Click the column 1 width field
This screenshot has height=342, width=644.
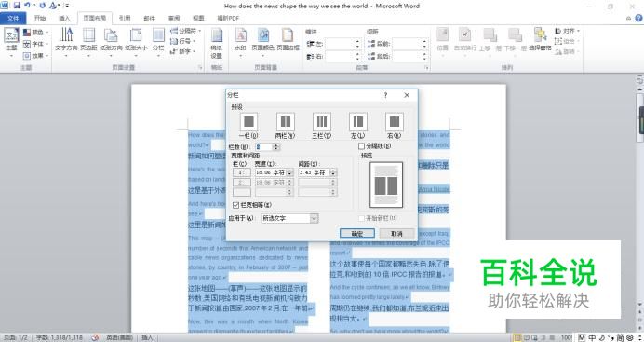click(270, 172)
